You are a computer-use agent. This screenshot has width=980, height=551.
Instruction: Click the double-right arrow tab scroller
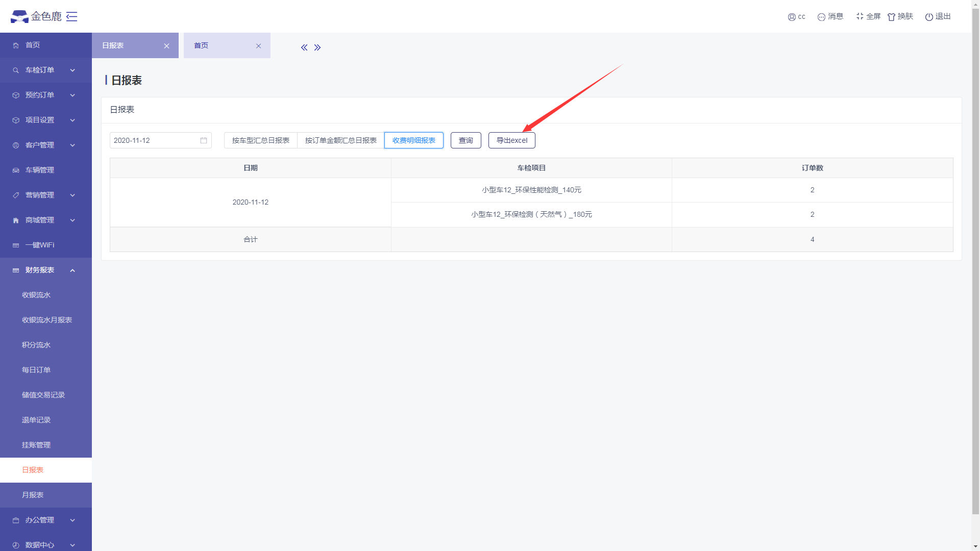click(x=317, y=47)
